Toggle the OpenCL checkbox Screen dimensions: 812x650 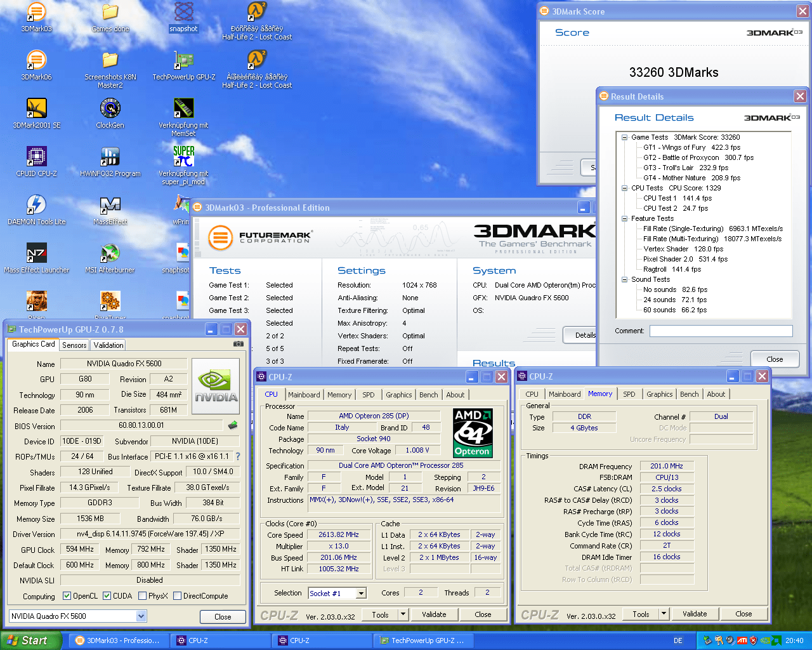point(67,595)
